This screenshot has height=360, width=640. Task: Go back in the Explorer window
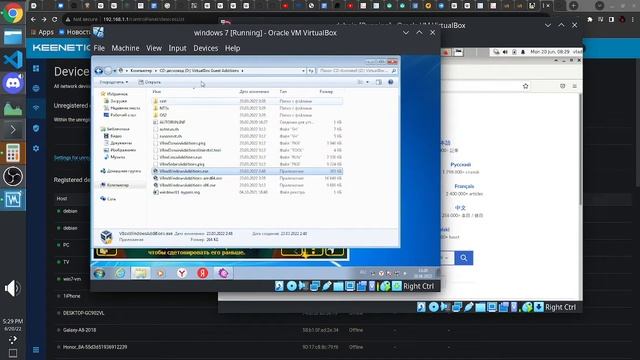click(99, 71)
